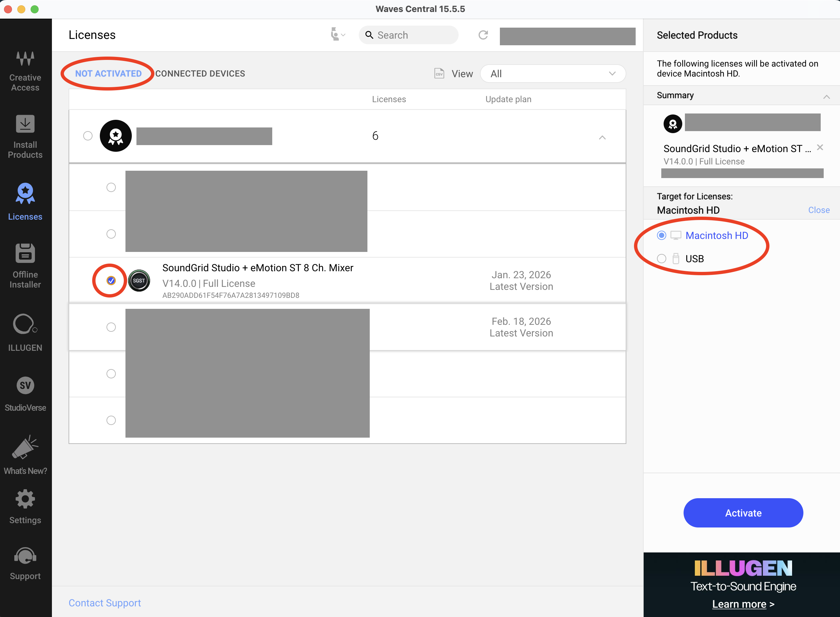The height and width of the screenshot is (617, 840).
Task: Export license list as CSV
Action: (439, 74)
